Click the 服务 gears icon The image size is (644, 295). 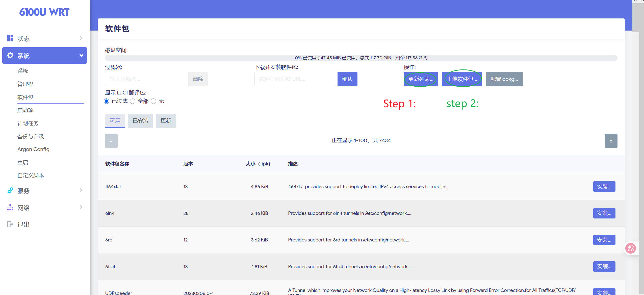pos(10,191)
